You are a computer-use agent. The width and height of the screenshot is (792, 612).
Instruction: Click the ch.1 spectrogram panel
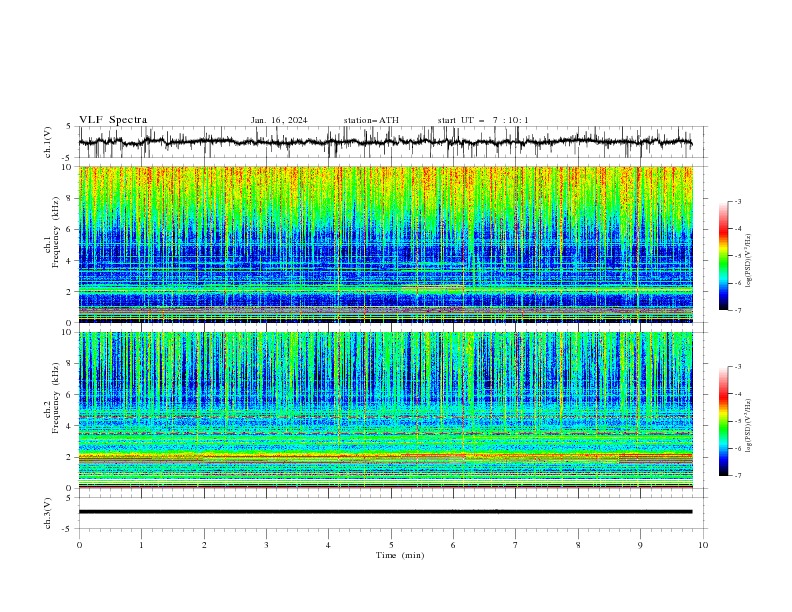coord(386,244)
